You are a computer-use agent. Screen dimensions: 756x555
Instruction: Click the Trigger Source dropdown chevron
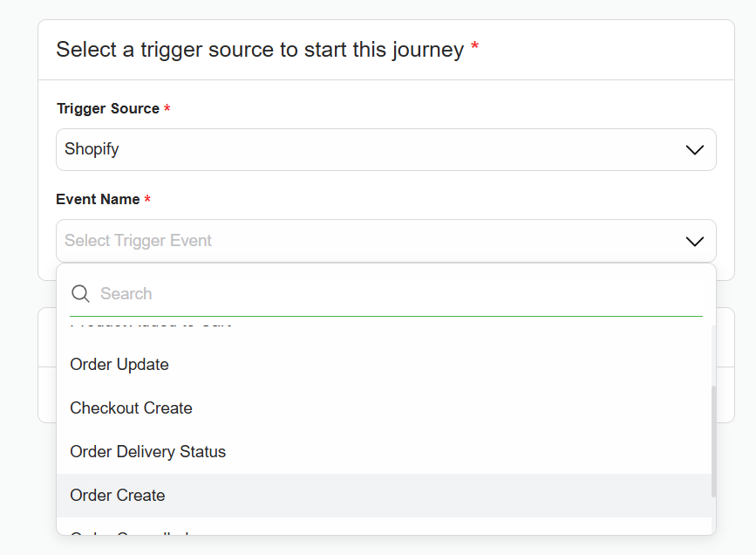click(x=694, y=150)
